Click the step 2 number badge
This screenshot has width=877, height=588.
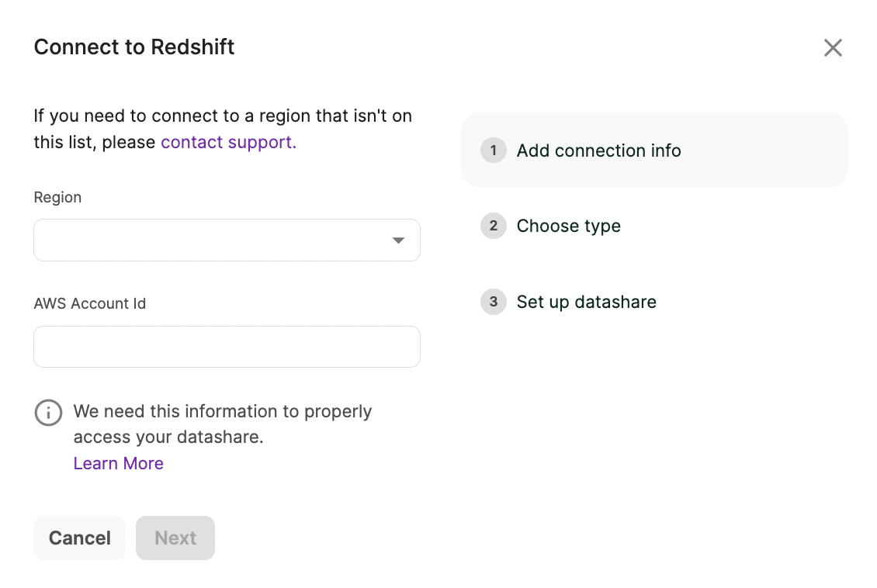click(493, 227)
